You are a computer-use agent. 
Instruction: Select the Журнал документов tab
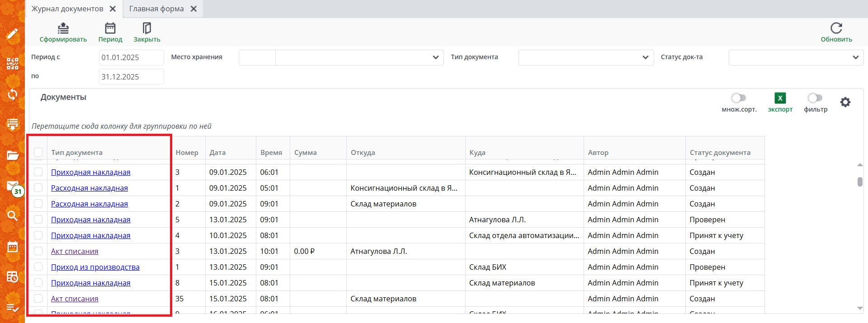(67, 9)
